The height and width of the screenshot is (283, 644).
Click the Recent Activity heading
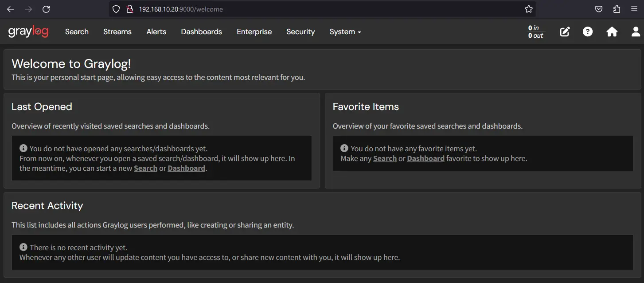click(47, 205)
